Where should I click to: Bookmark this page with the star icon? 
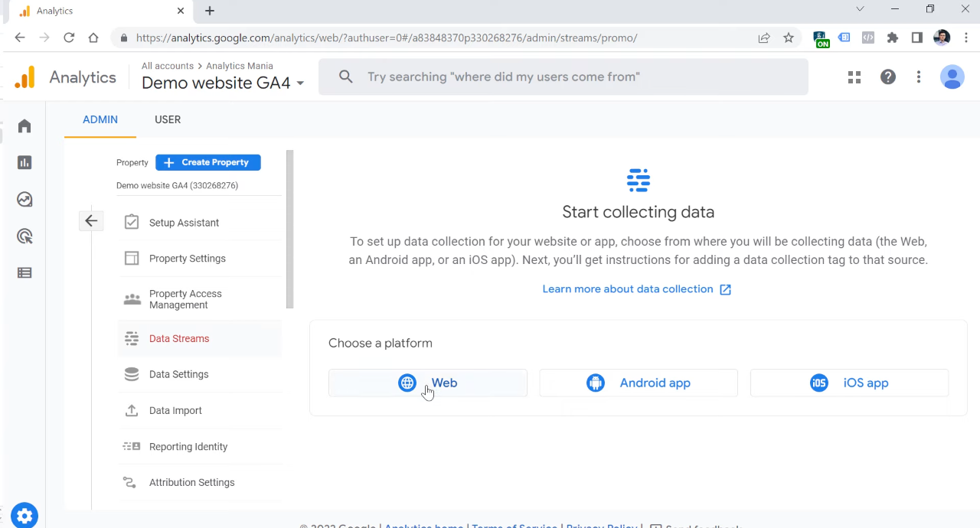point(789,37)
